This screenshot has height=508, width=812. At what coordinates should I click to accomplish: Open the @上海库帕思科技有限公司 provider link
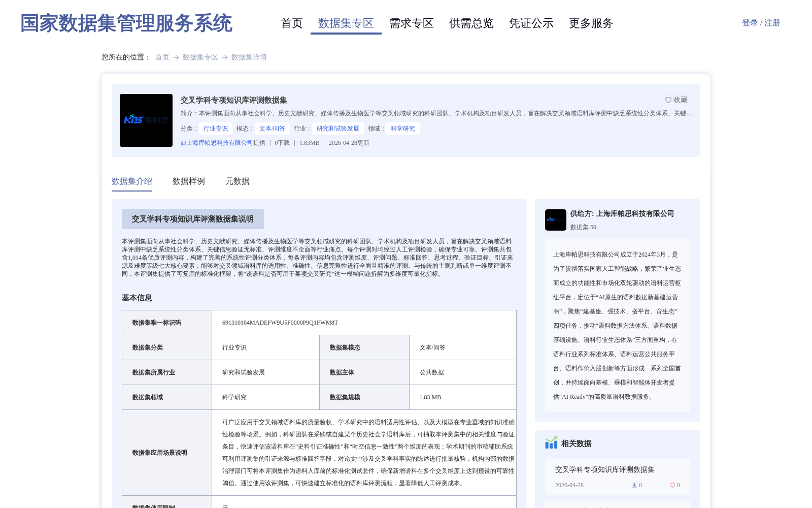click(217, 143)
